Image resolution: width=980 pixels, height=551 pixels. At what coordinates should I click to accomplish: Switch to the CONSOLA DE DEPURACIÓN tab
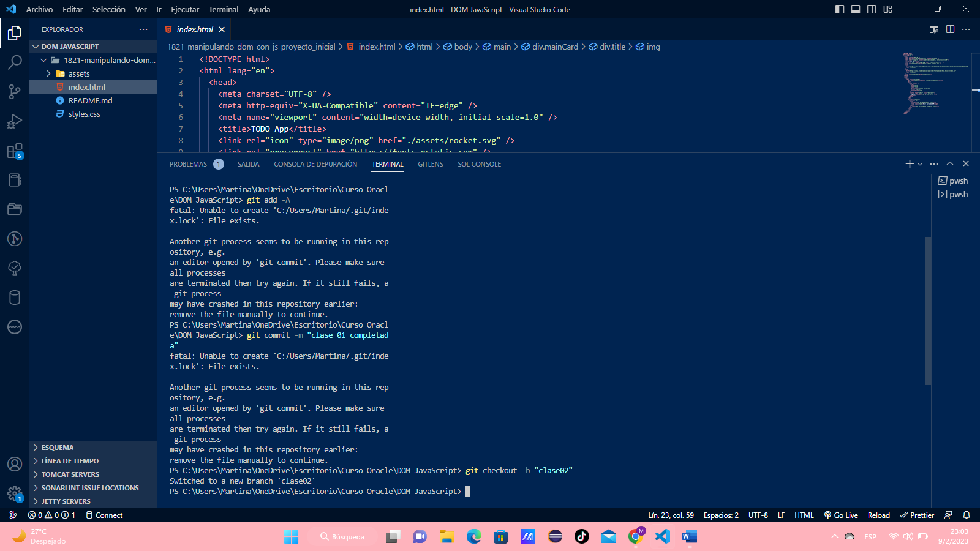click(315, 164)
